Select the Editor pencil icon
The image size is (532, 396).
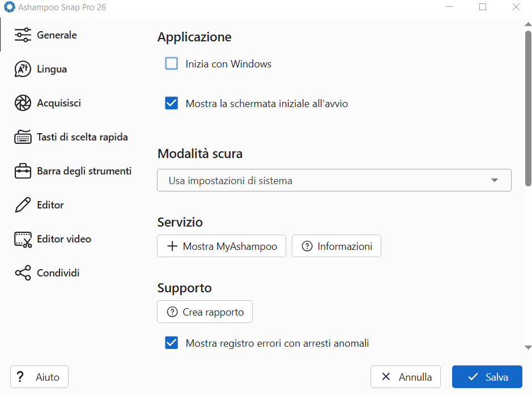tap(23, 205)
